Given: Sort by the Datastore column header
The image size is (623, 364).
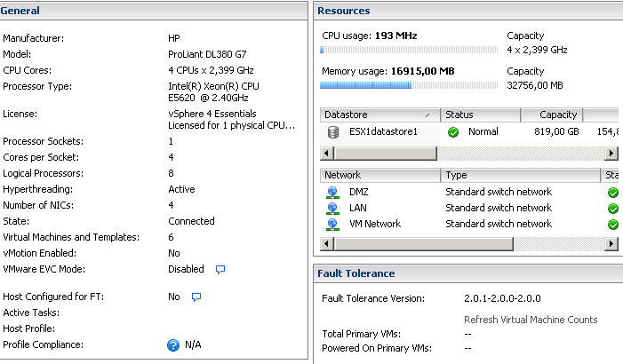Looking at the screenshot, I should 379,115.
